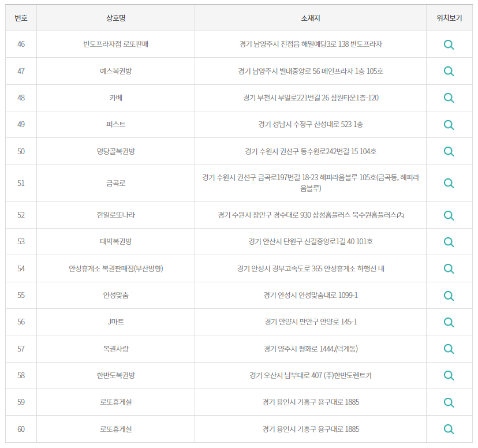Click the magnifier for J마트
The height and width of the screenshot is (448, 478).
tap(449, 322)
